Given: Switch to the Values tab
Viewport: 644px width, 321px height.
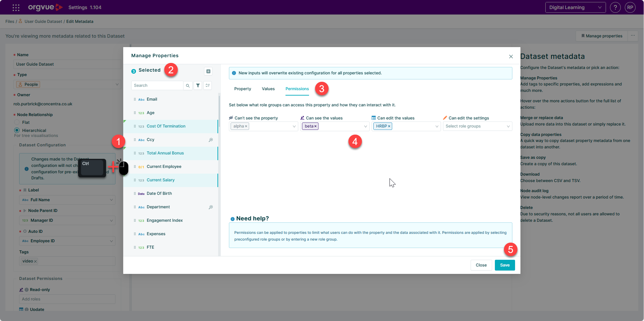Looking at the screenshot, I should [x=268, y=89].
